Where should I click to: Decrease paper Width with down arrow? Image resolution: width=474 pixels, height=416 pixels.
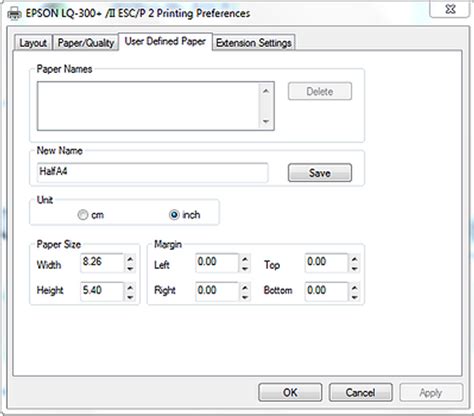pyautogui.click(x=130, y=268)
